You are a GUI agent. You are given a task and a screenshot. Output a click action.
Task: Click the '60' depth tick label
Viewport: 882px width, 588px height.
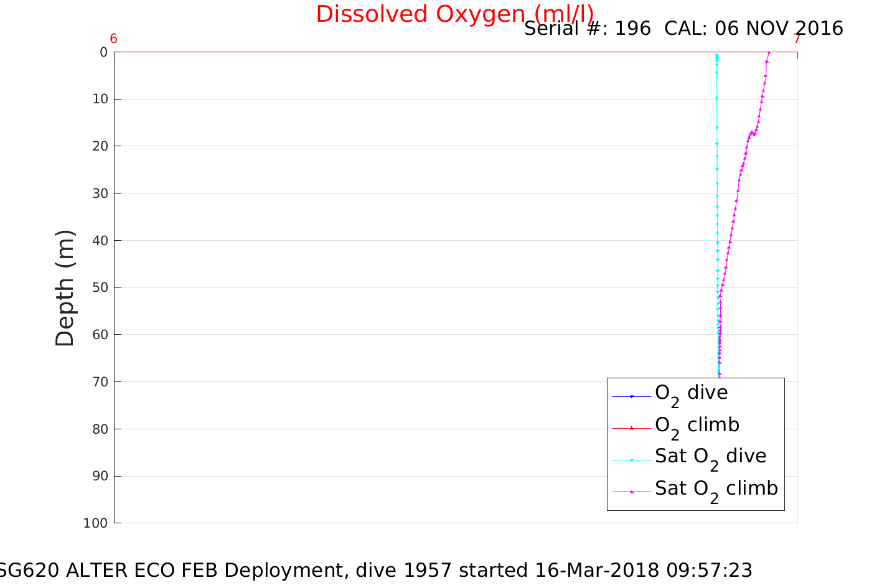click(x=100, y=335)
